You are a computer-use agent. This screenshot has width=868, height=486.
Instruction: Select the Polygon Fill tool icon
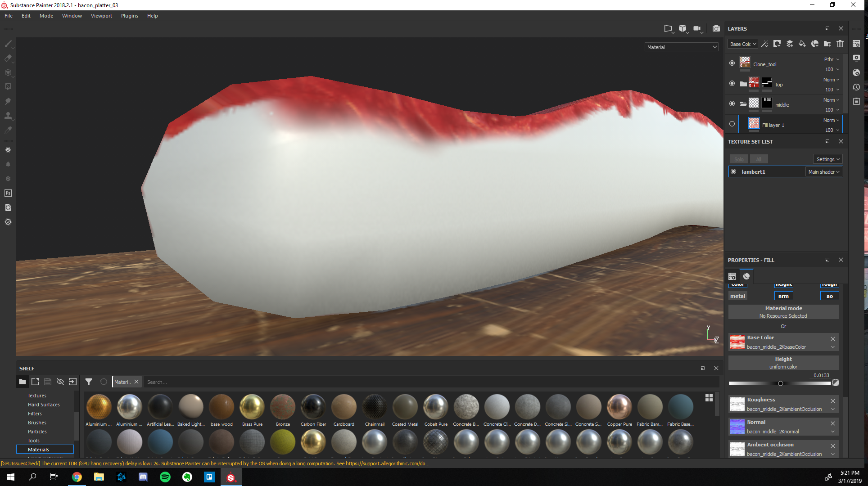pyautogui.click(x=9, y=87)
